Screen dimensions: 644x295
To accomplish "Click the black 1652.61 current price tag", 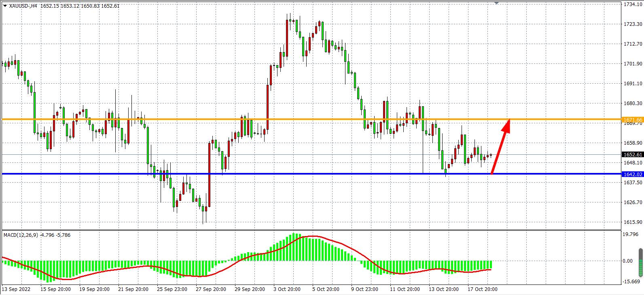I will (x=633, y=155).
